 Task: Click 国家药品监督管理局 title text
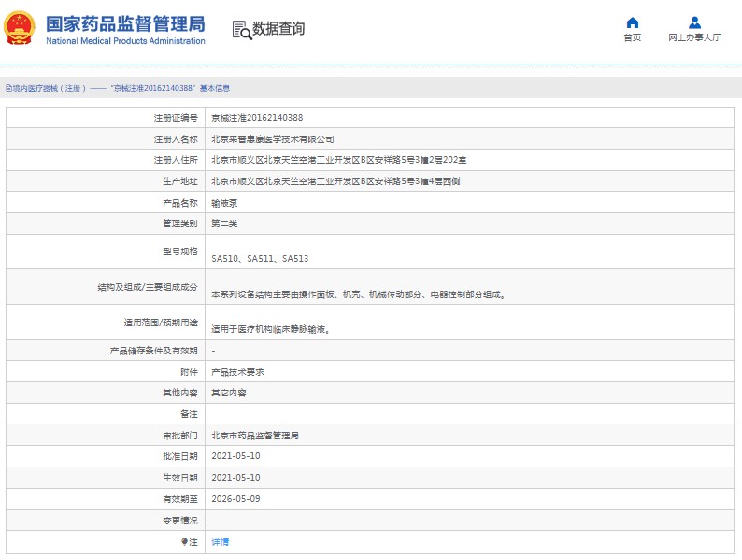(x=125, y=23)
